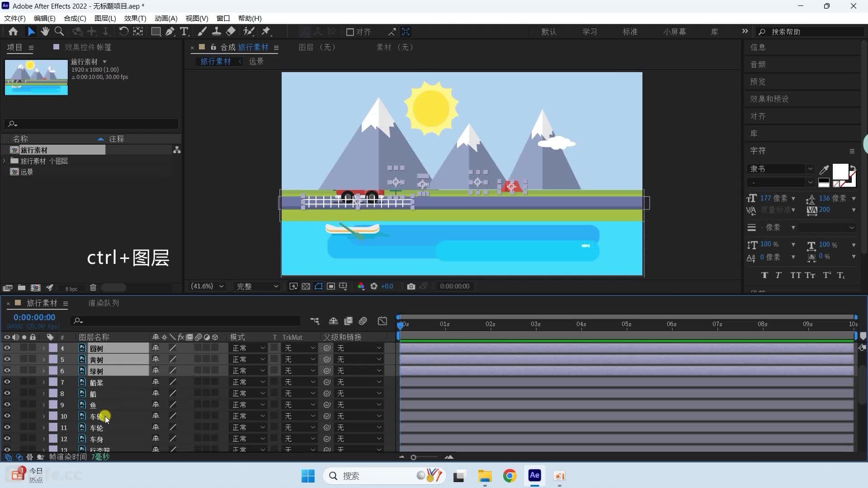Click the snapshot camera icon in viewer
The width and height of the screenshot is (868, 488).
pos(410,286)
